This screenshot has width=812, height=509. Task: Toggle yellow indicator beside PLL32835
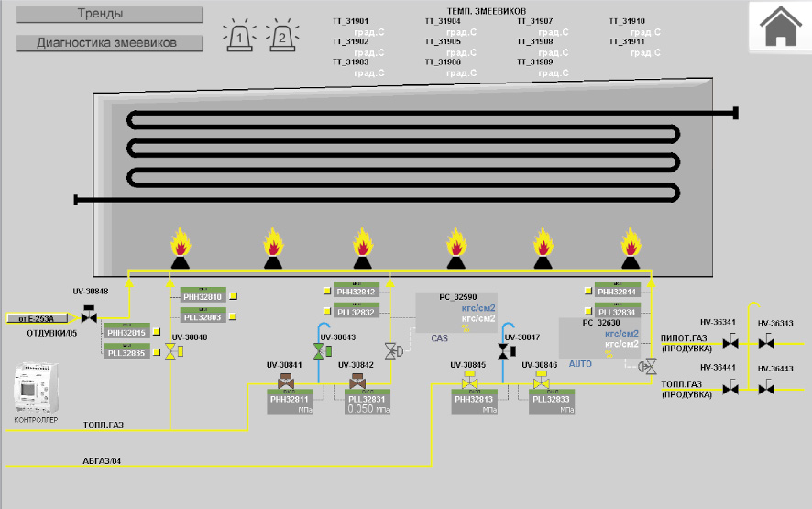(x=157, y=352)
